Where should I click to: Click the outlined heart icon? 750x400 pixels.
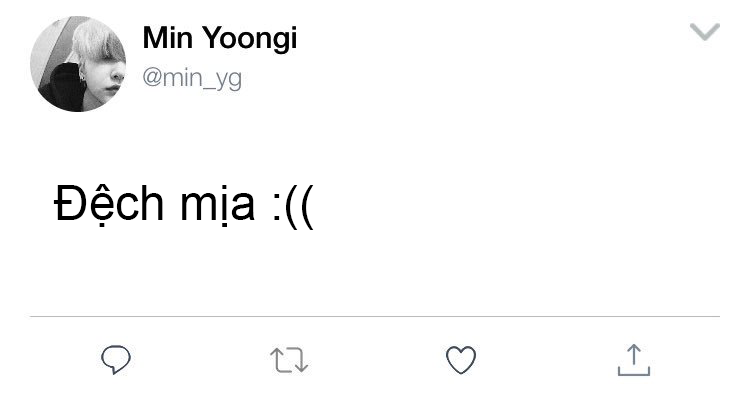pyautogui.click(x=460, y=360)
